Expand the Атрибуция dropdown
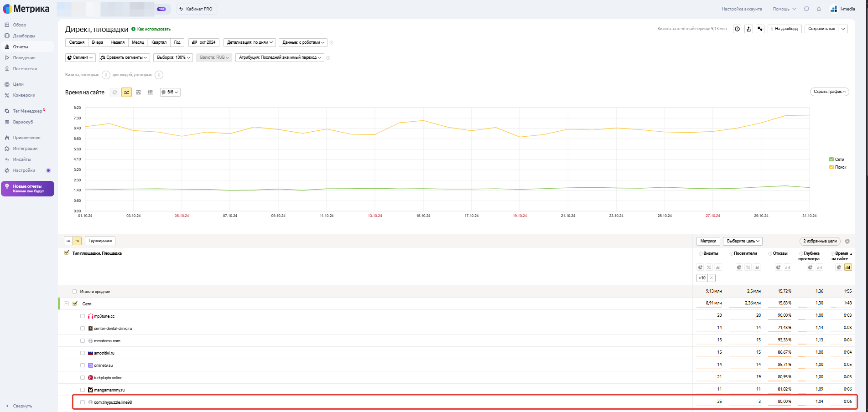The width and height of the screenshot is (868, 412). 280,57
